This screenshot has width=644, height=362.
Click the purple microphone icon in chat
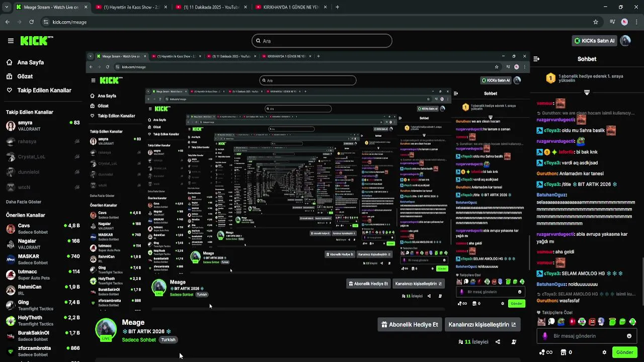coord(545,336)
